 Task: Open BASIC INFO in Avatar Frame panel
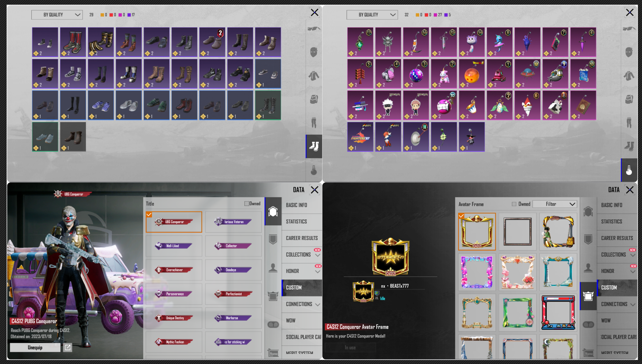(x=617, y=205)
